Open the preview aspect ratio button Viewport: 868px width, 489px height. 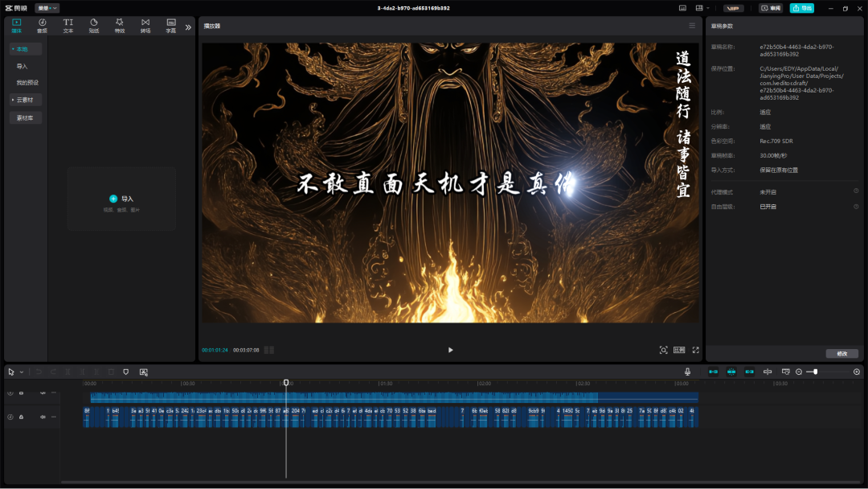click(679, 350)
